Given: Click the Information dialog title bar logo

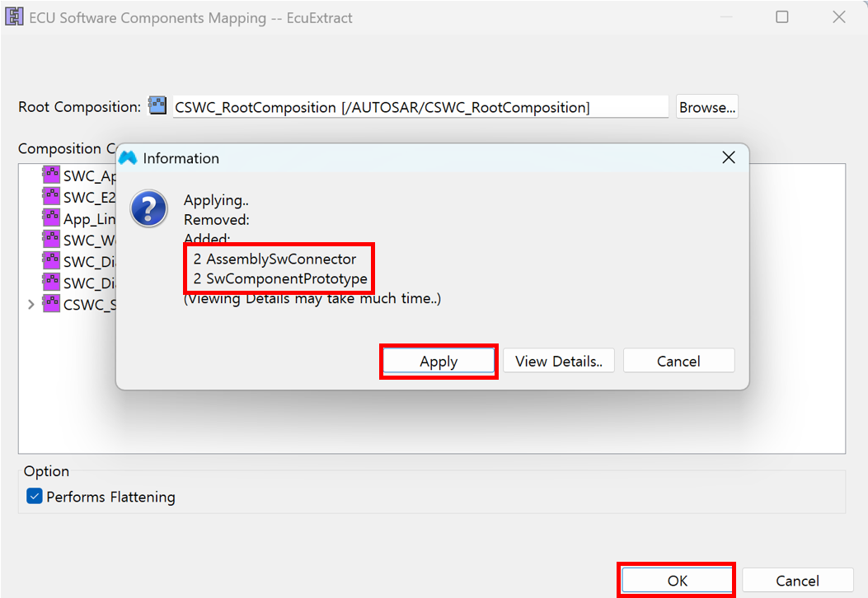Looking at the screenshot, I should click(128, 158).
